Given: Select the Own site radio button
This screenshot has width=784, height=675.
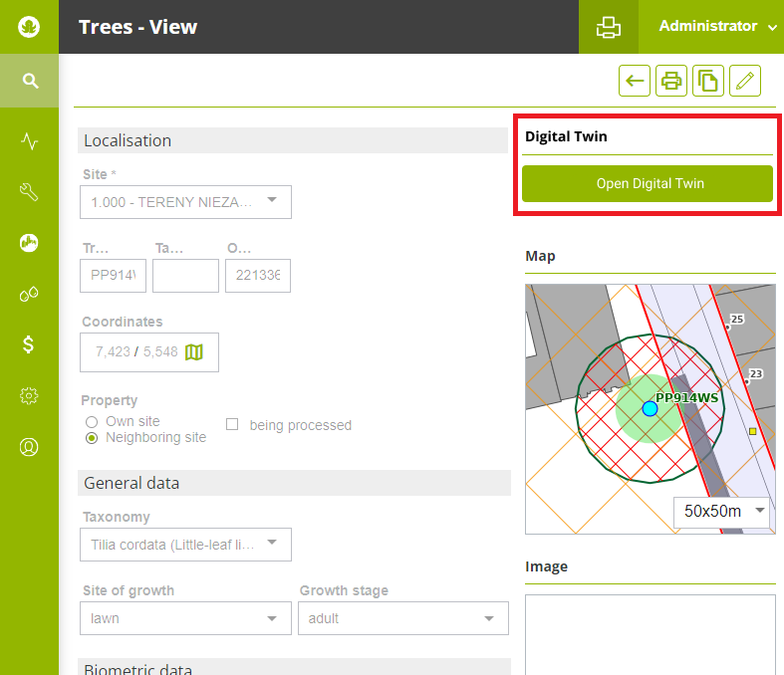Looking at the screenshot, I should point(92,422).
